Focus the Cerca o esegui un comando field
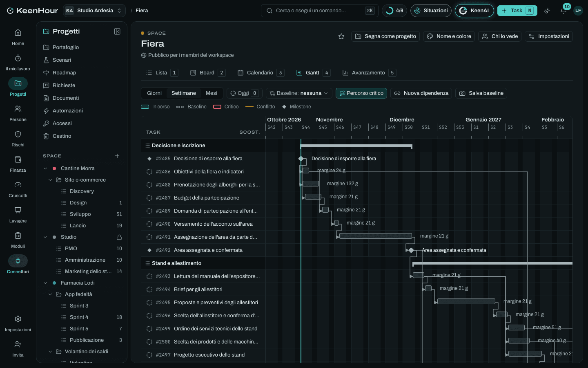The width and height of the screenshot is (588, 368). pyautogui.click(x=319, y=11)
